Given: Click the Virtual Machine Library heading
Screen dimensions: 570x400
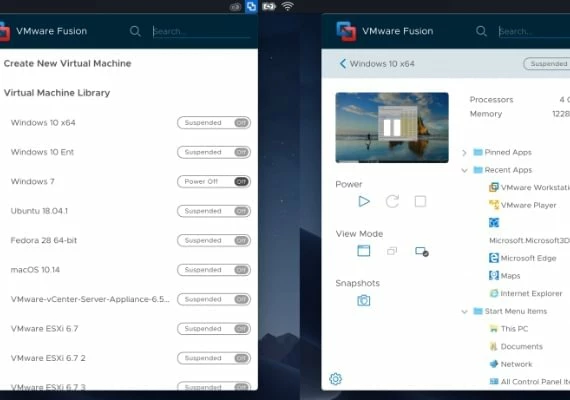Looking at the screenshot, I should pyautogui.click(x=57, y=93).
